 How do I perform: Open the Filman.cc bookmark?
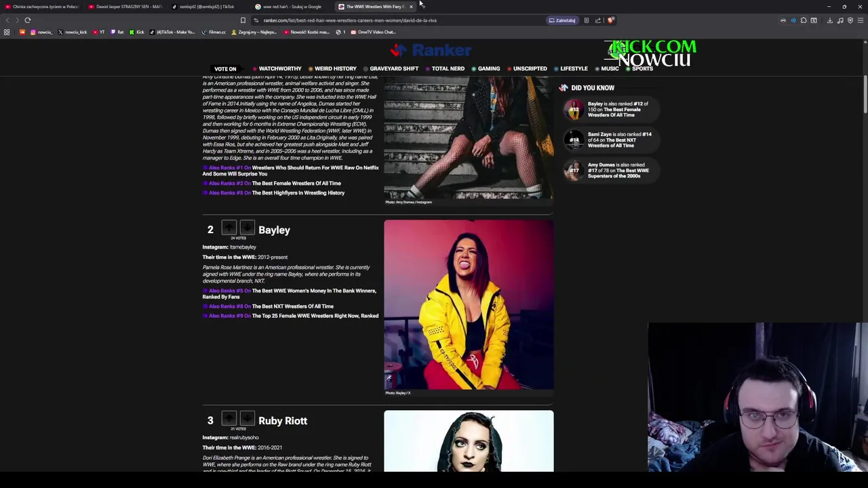[x=214, y=32]
